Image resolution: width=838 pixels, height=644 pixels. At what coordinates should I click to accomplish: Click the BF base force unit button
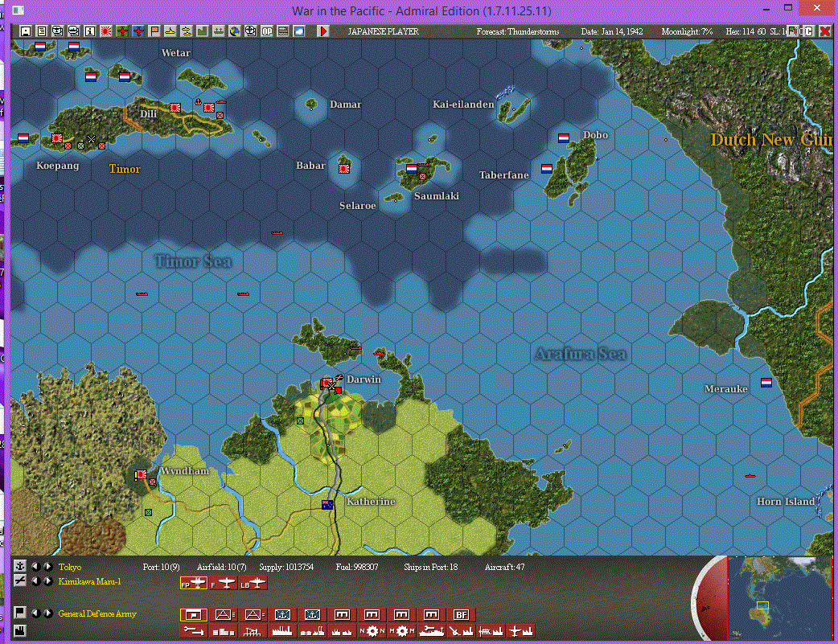click(x=461, y=614)
